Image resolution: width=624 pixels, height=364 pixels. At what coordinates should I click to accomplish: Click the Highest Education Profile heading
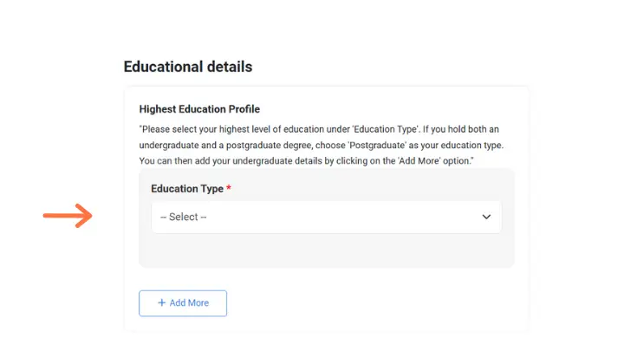(199, 109)
